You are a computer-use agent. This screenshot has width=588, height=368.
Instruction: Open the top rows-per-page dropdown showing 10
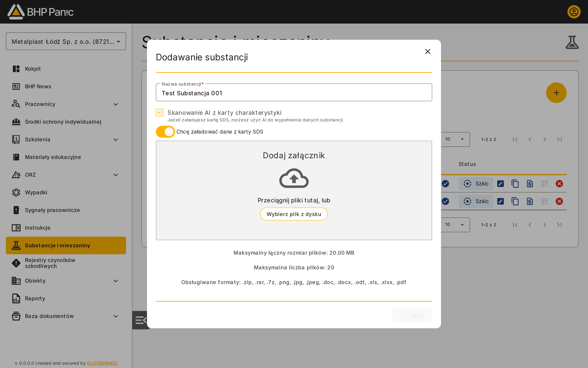point(455,139)
